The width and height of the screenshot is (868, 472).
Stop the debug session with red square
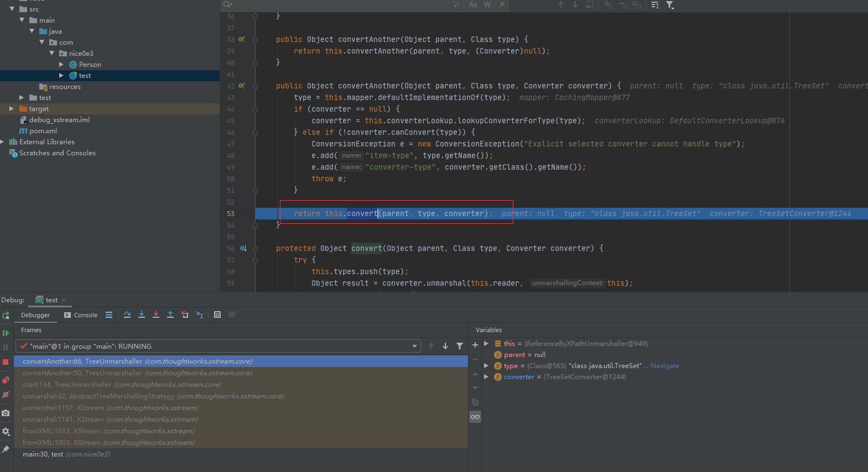coord(6,362)
